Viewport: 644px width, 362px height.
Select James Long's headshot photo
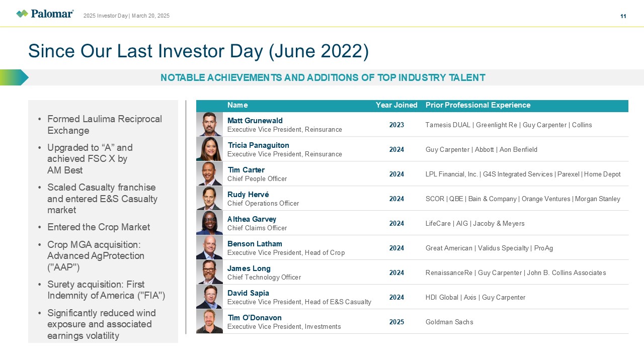click(209, 272)
